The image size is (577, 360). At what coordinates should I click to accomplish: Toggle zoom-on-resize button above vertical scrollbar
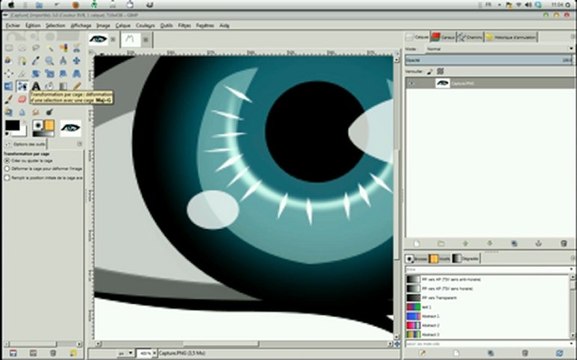pos(397,52)
